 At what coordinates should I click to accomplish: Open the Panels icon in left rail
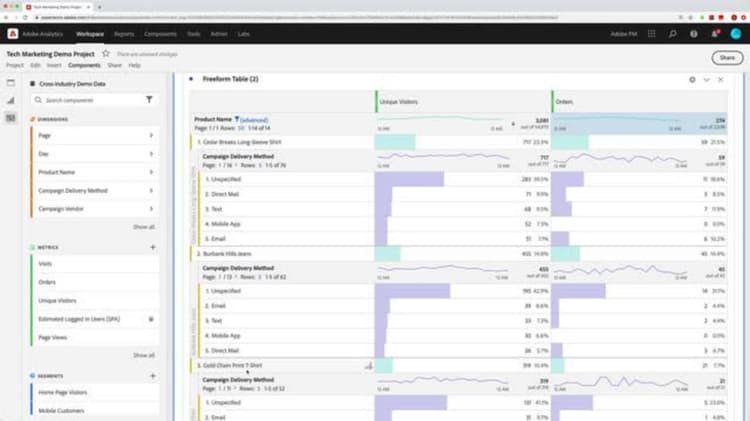[11, 83]
